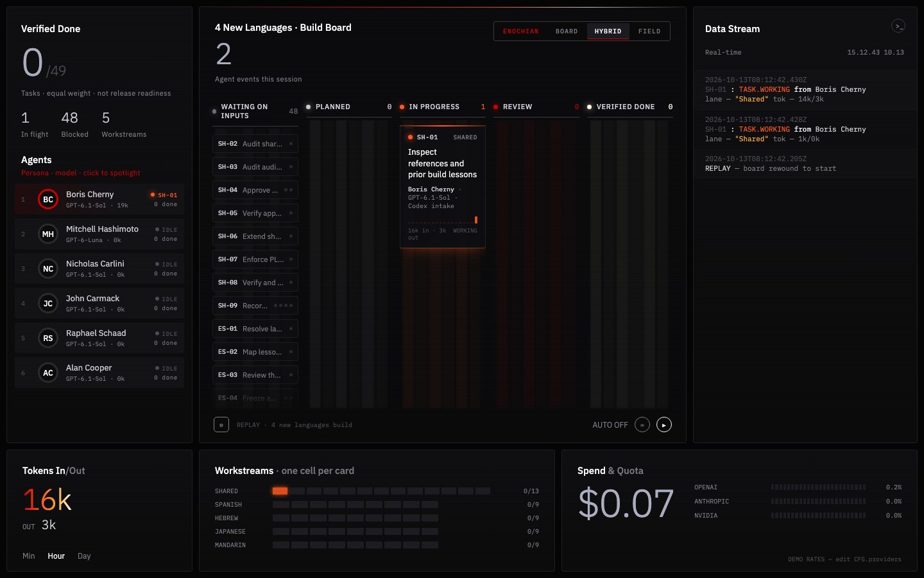Click the REVIEW column header
924x578 pixels.
pos(536,107)
